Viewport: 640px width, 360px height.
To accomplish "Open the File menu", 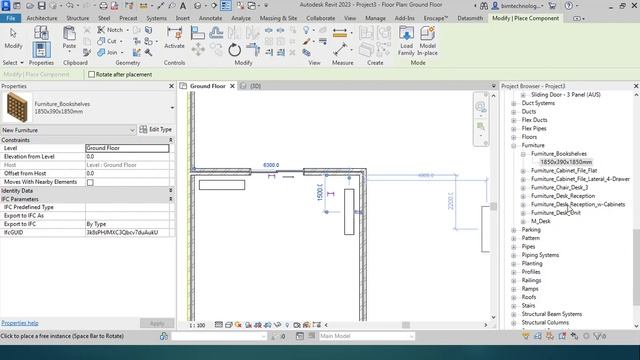I will pyautogui.click(x=11, y=18).
